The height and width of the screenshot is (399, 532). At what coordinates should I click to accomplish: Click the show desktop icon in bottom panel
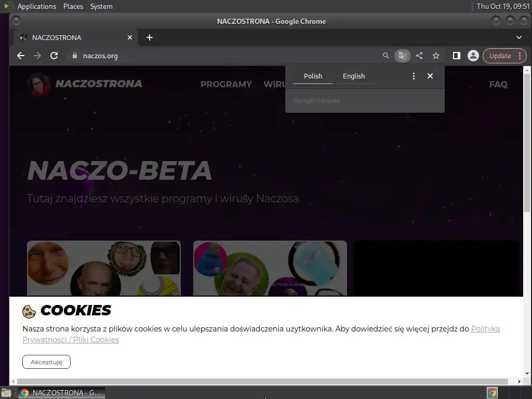coord(6,393)
